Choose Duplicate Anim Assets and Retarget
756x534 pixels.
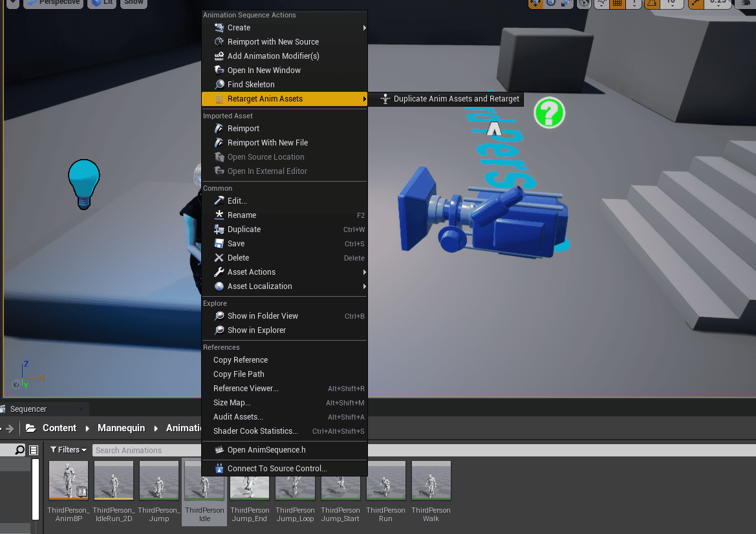coord(456,99)
